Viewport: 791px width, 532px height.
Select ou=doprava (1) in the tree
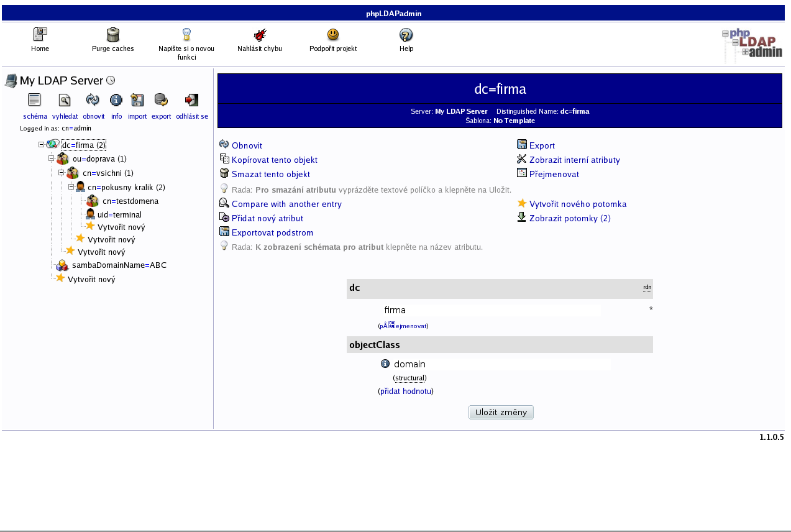pyautogui.click(x=99, y=159)
